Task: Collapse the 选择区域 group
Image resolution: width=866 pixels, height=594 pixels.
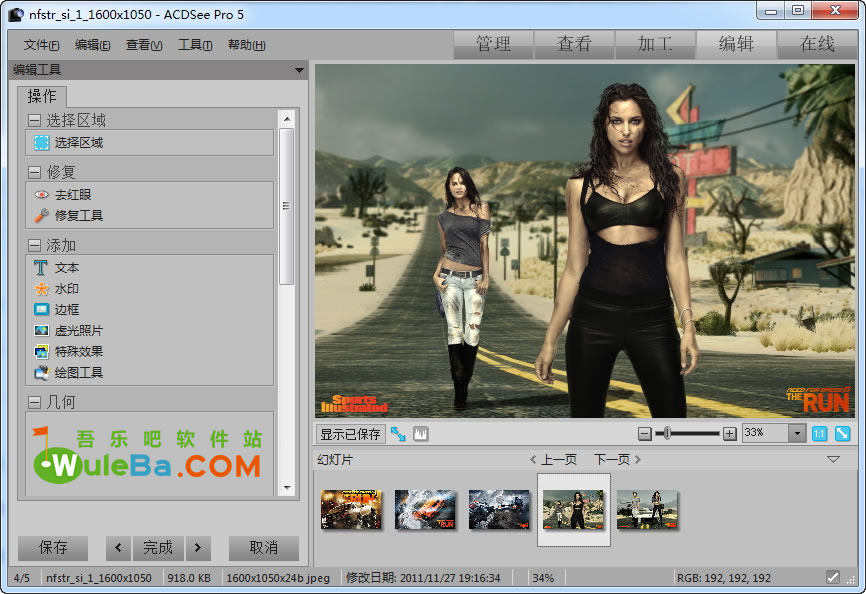Action: pyautogui.click(x=34, y=120)
